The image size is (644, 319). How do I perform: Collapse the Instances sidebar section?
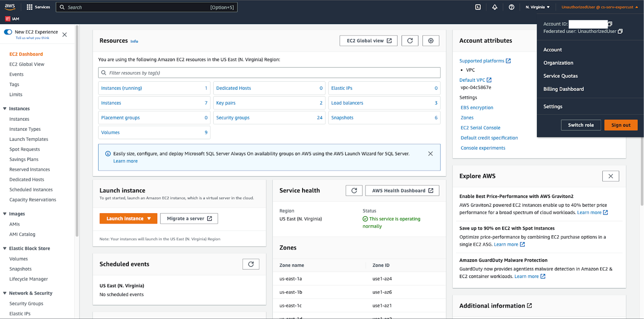(x=5, y=108)
